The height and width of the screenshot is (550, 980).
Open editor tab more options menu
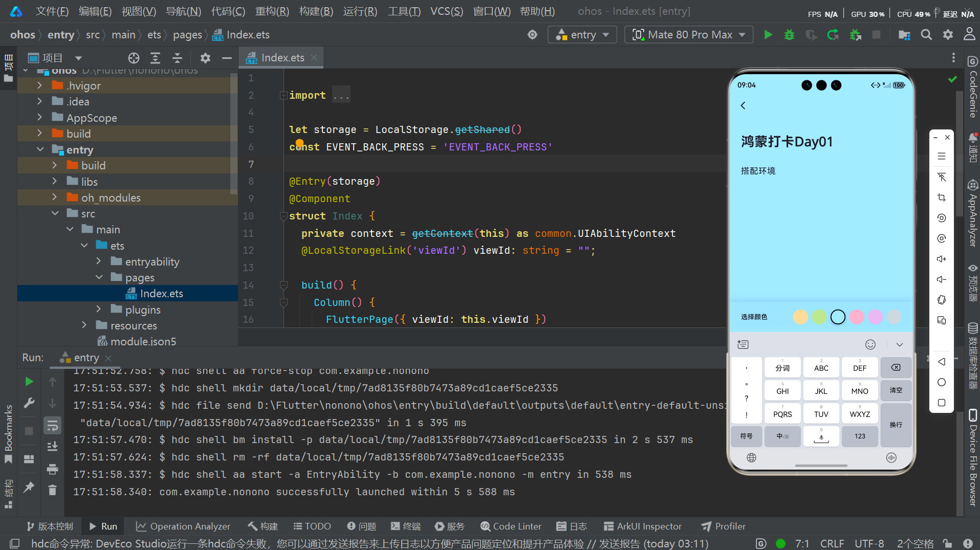(x=953, y=58)
